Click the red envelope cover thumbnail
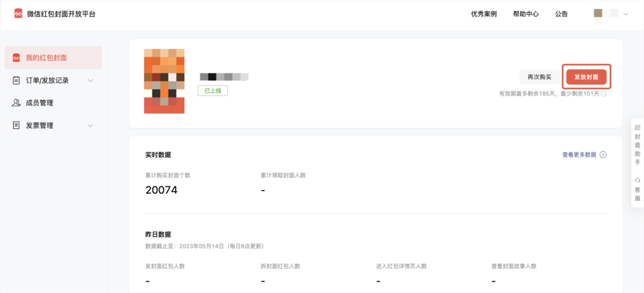This screenshot has height=293, width=644. (x=164, y=80)
